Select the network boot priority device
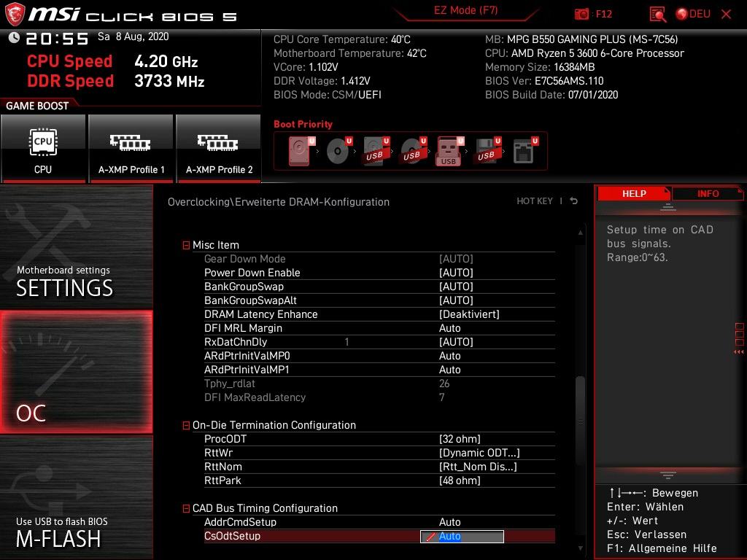The height and width of the screenshot is (560, 747). (525, 151)
